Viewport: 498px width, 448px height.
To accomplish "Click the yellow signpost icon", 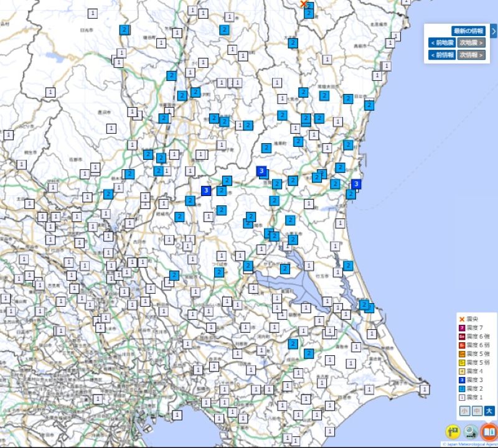I will tap(453, 432).
